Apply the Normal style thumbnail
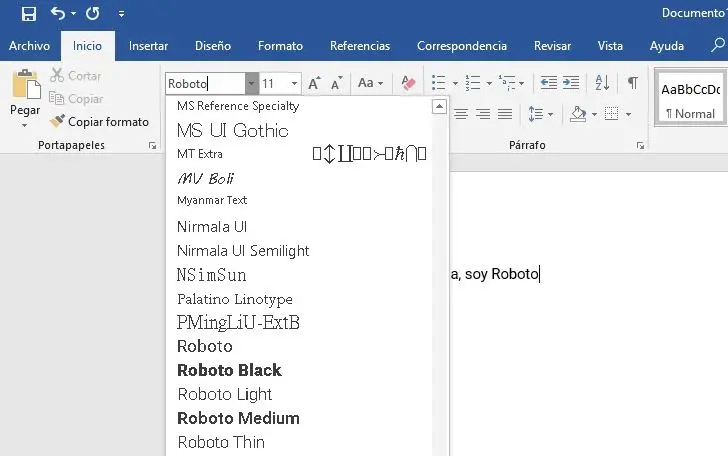 pos(690,98)
